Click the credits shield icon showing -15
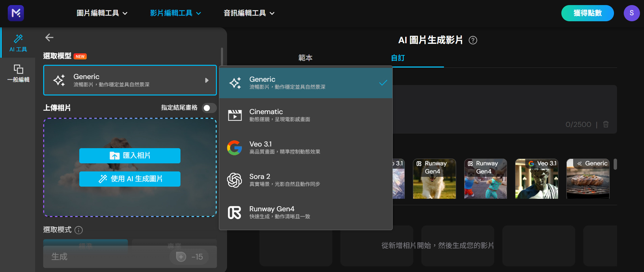The image size is (644, 272). click(181, 257)
